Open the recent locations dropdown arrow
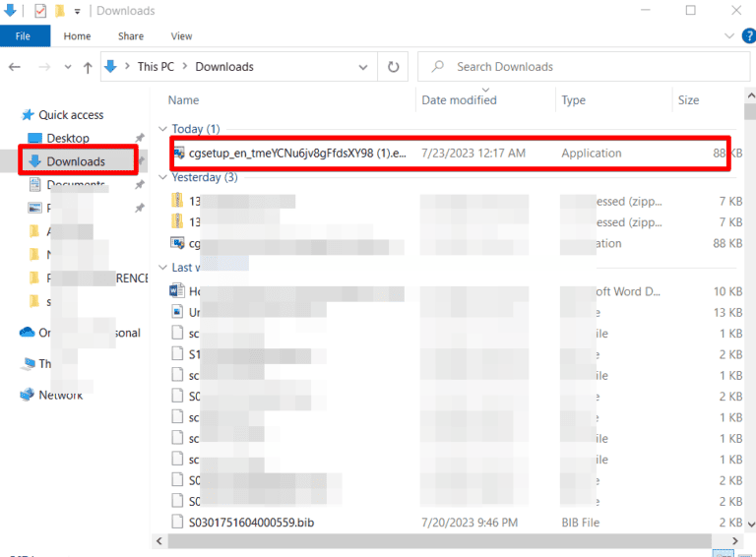The image size is (756, 557). pos(65,67)
